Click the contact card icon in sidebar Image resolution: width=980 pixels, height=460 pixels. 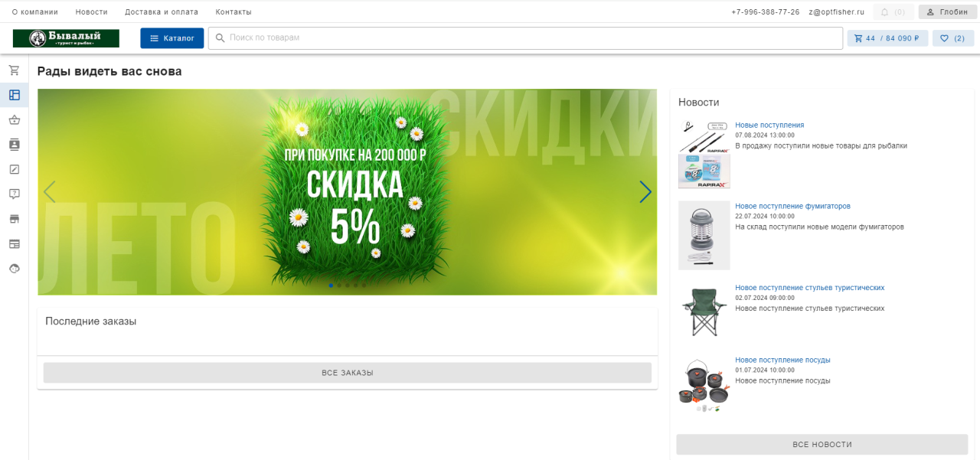click(14, 145)
